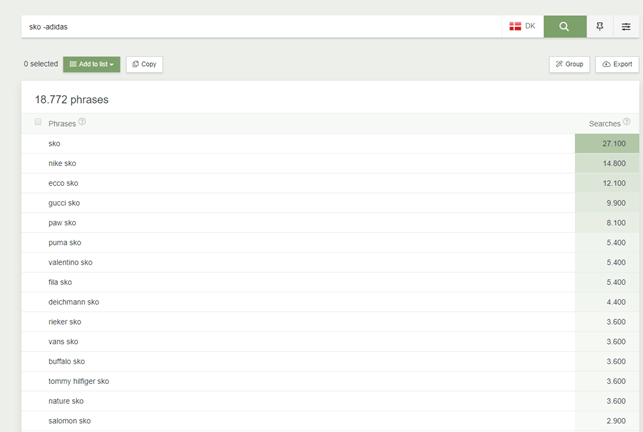The width and height of the screenshot is (643, 432).
Task: Click the pin icon button
Action: (600, 27)
